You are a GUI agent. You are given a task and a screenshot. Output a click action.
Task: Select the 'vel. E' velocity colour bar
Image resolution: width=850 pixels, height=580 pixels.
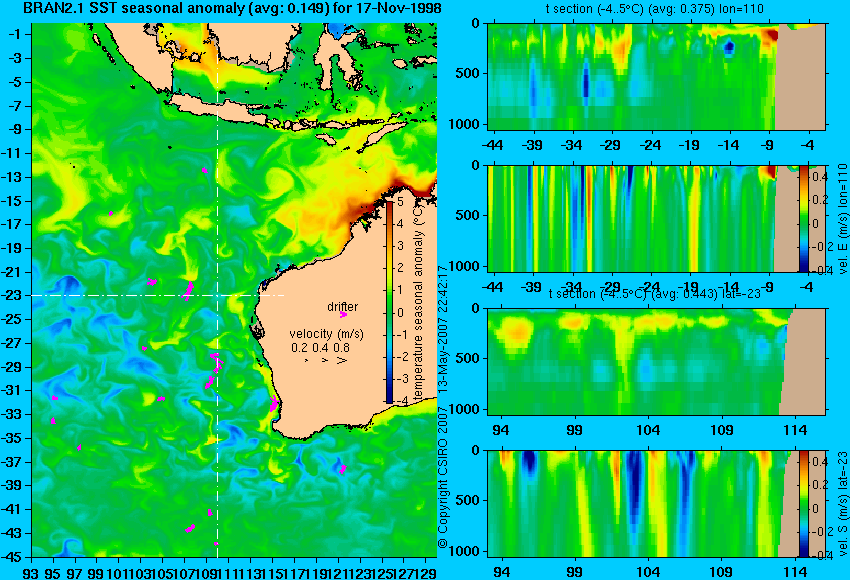coord(804,218)
